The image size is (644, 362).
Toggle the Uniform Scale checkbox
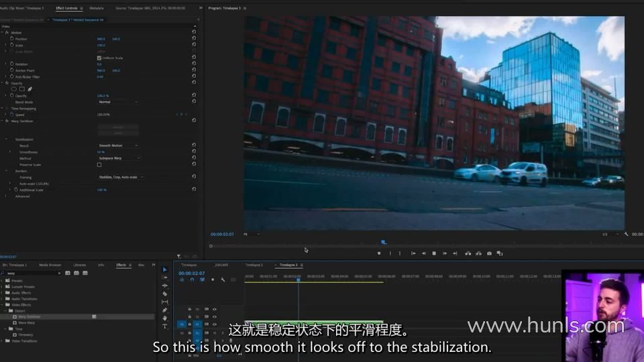tap(99, 58)
